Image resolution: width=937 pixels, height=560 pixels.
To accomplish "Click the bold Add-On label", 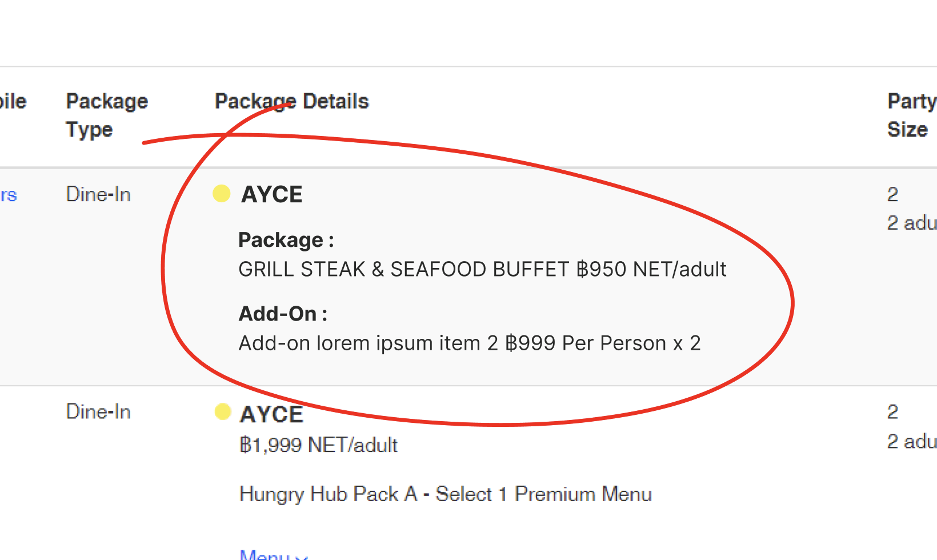I will point(283,314).
